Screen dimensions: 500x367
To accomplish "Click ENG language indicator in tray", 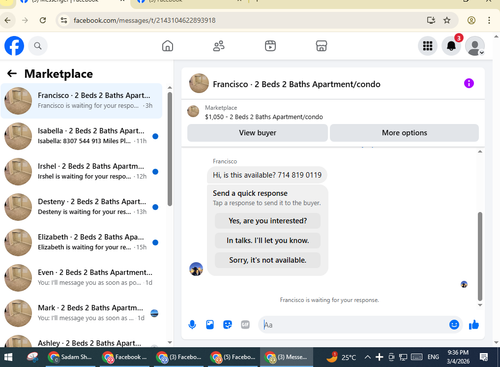I will click(433, 357).
